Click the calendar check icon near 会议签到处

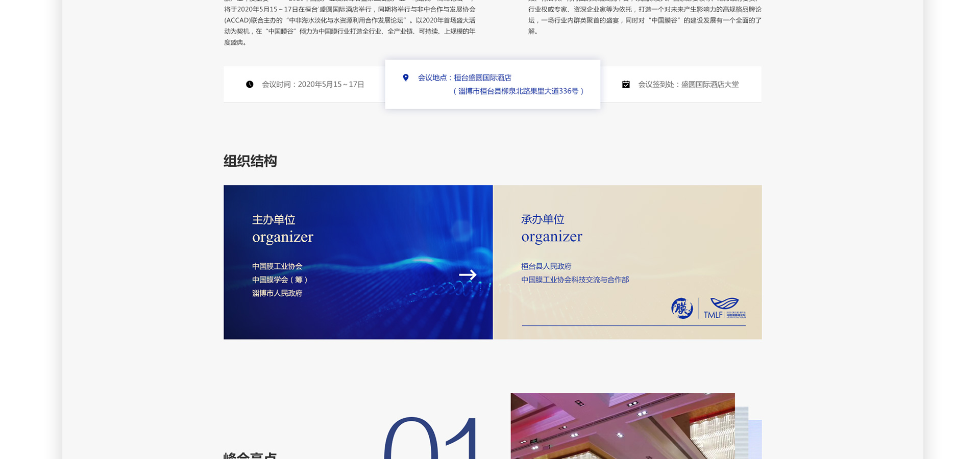tap(626, 84)
